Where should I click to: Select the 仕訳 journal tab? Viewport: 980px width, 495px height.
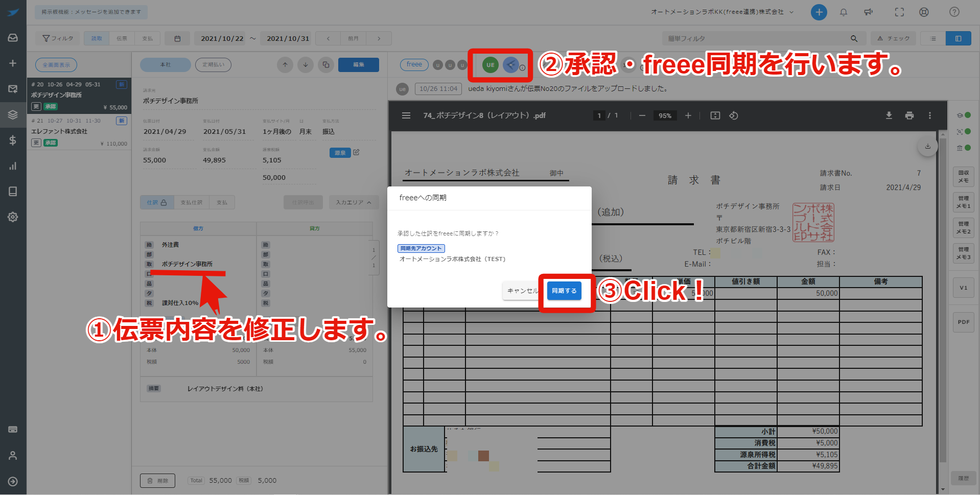click(157, 202)
